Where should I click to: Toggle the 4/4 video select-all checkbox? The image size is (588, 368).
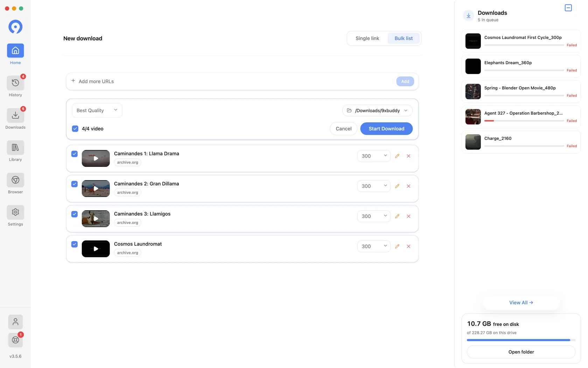(x=75, y=129)
